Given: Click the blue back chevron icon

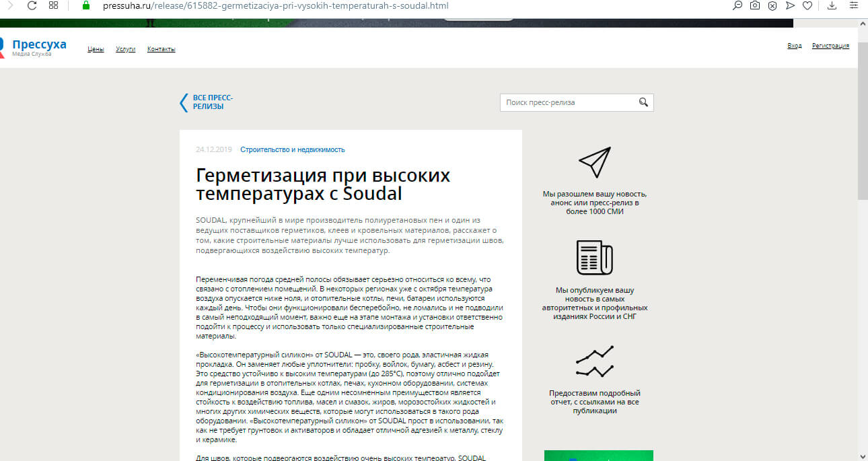Looking at the screenshot, I should point(184,102).
